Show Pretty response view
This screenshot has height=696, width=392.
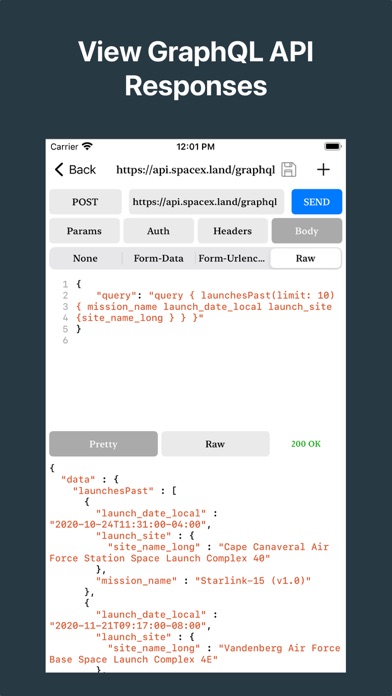pos(103,444)
